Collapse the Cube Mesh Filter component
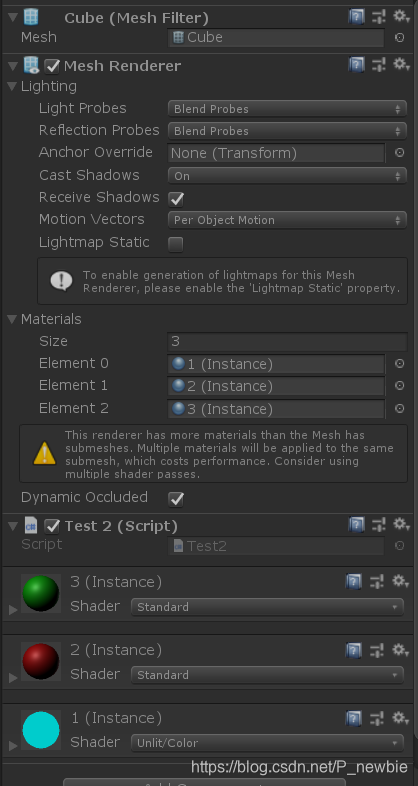This screenshot has height=786, width=418. 13,17
